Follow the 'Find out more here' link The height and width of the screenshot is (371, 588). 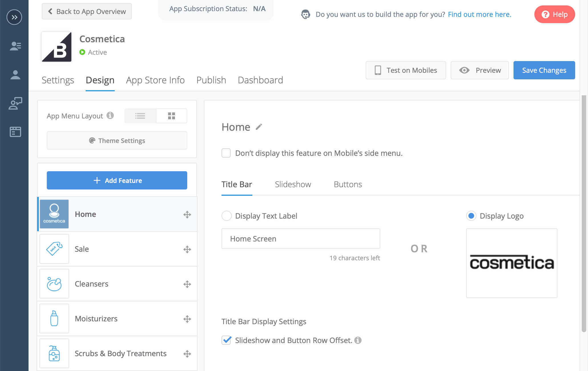(x=480, y=14)
